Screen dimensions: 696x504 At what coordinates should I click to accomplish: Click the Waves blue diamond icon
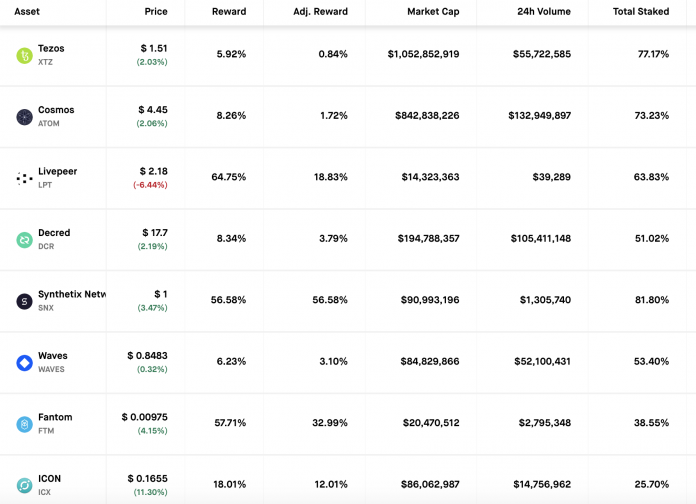click(x=24, y=363)
